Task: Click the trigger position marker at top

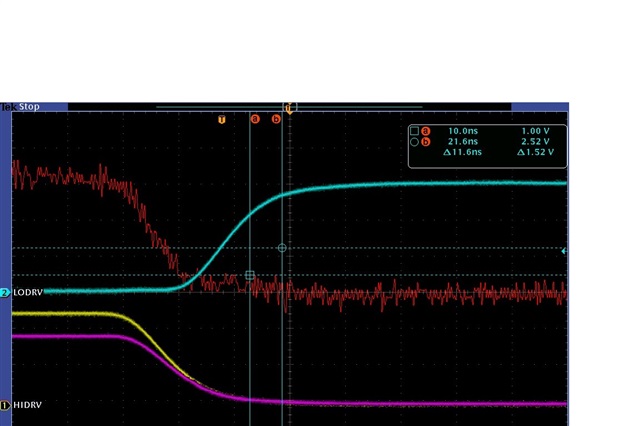Action: [x=289, y=108]
